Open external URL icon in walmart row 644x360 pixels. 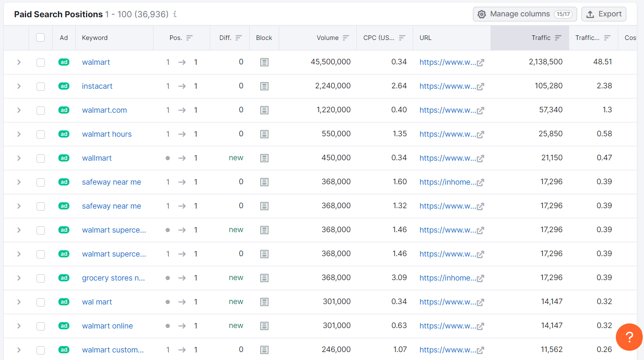(x=480, y=63)
